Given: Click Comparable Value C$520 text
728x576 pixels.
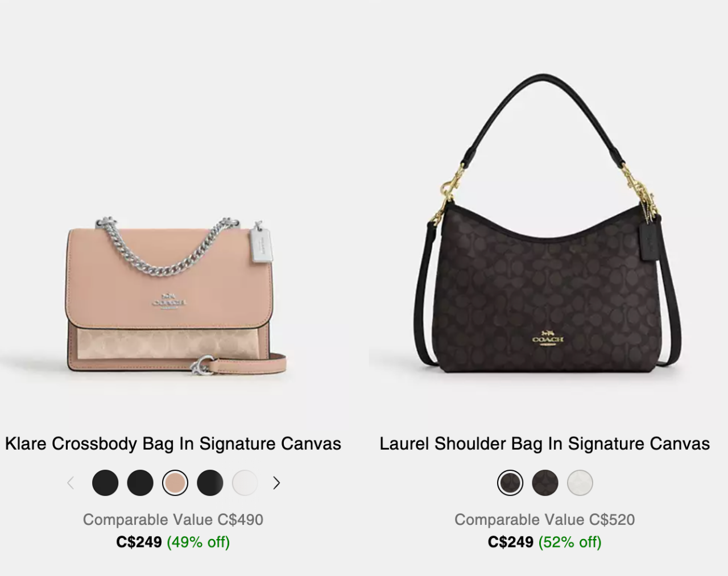Looking at the screenshot, I should (x=545, y=519).
